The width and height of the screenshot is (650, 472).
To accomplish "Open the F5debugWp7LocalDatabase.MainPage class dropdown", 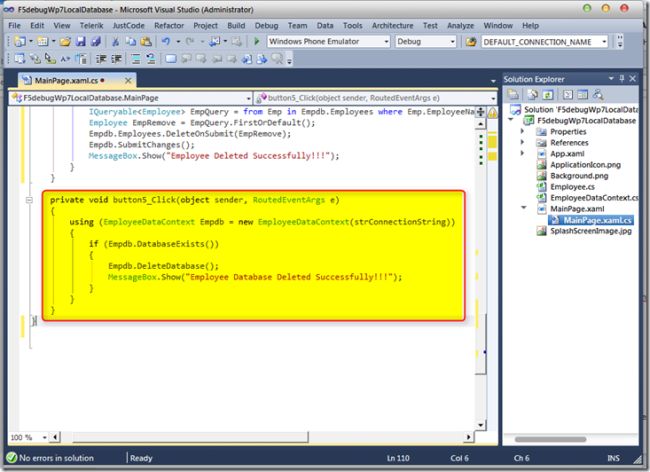I will tap(248, 98).
